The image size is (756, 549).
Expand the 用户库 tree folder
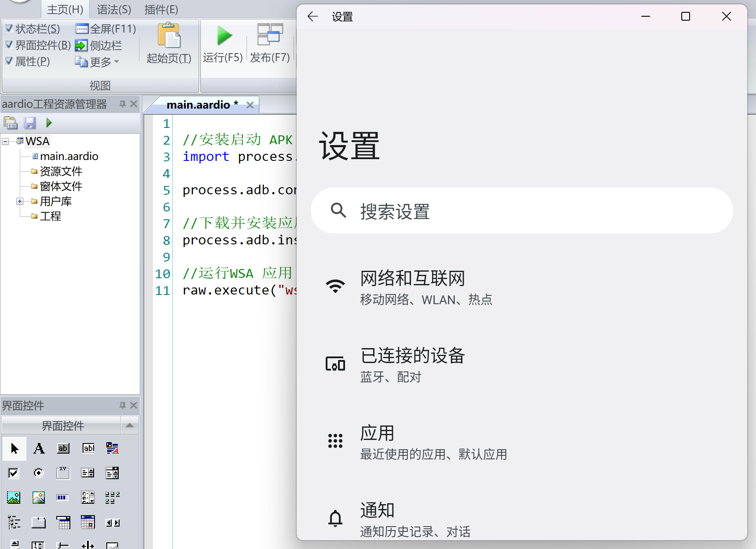coord(20,201)
